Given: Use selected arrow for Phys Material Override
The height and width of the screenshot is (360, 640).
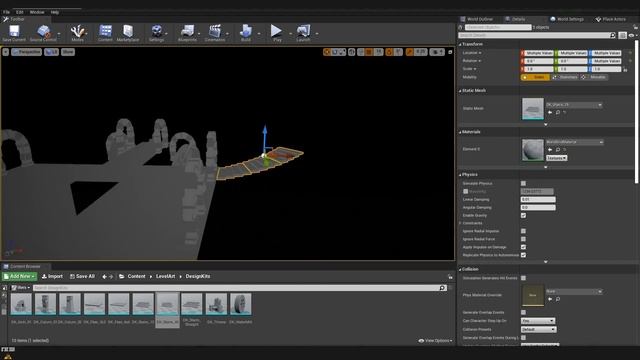Looking at the screenshot, I should 550,299.
